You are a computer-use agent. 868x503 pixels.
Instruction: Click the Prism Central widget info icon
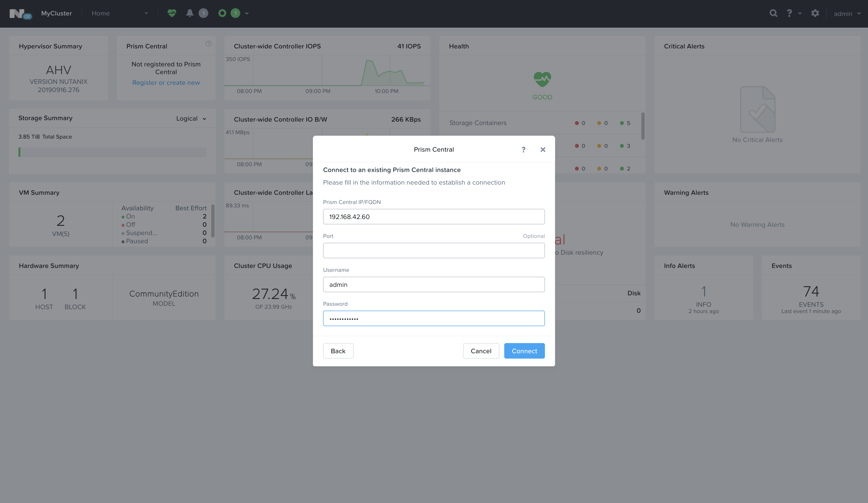pyautogui.click(x=208, y=43)
